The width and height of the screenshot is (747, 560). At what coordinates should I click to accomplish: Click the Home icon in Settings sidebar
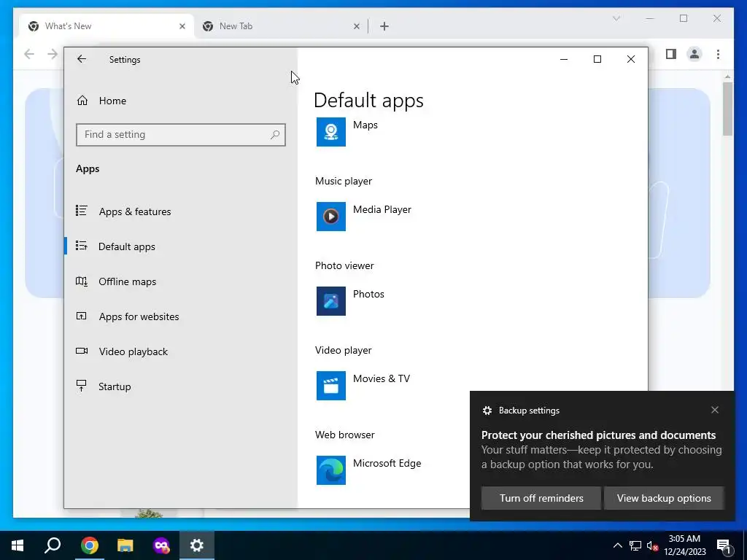82,101
